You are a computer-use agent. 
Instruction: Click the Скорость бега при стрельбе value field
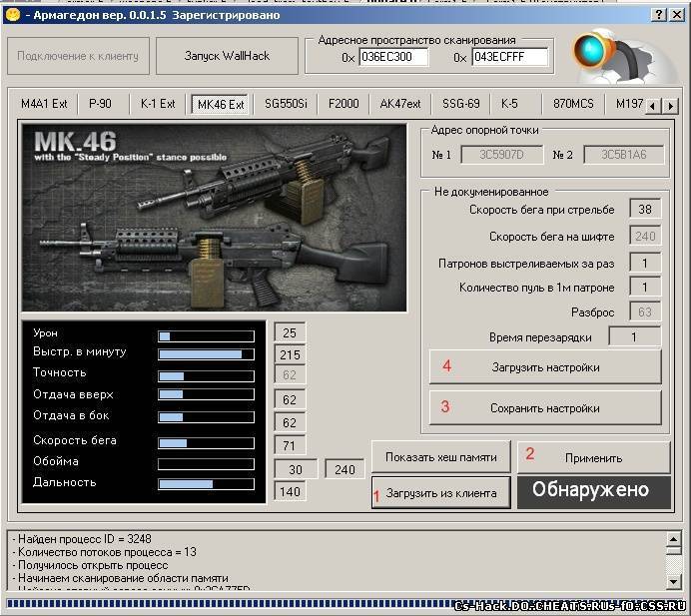[x=645, y=210]
